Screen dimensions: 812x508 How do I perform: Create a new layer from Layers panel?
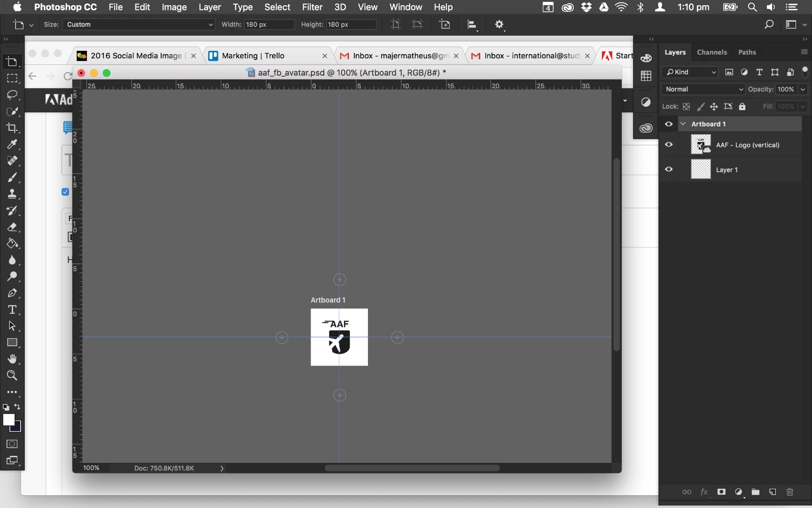coord(773,492)
